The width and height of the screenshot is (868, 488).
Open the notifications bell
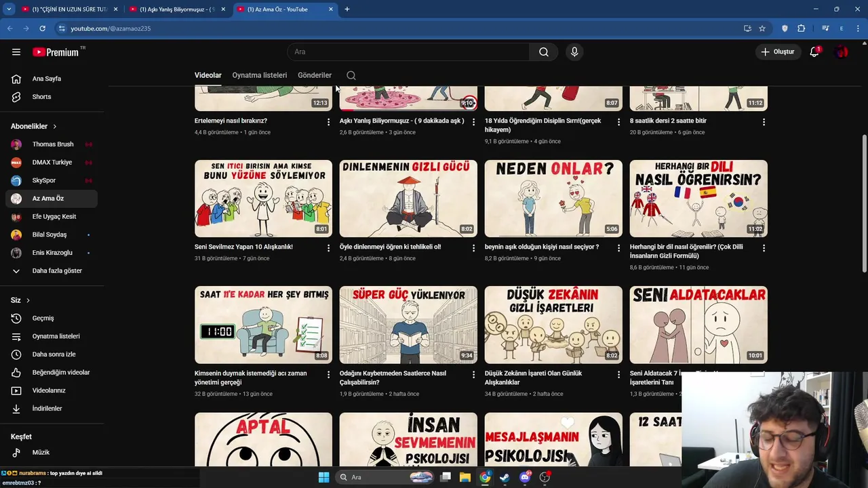[814, 52]
